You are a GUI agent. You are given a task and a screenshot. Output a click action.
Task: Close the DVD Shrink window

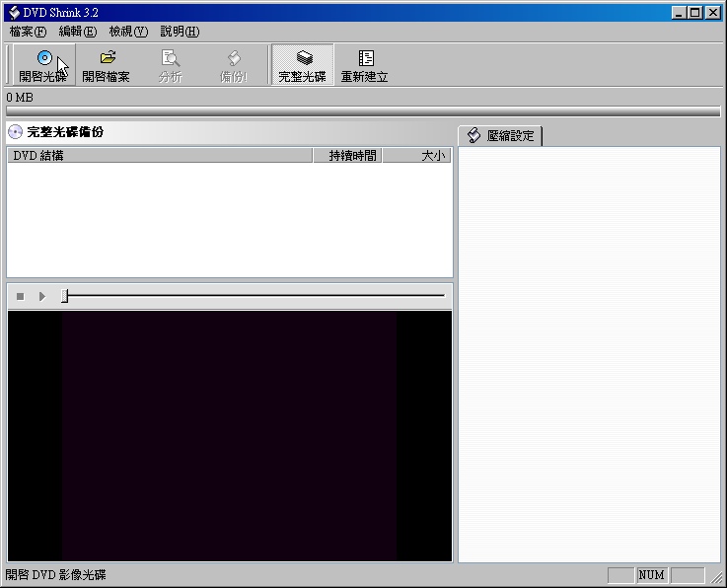[x=712, y=13]
